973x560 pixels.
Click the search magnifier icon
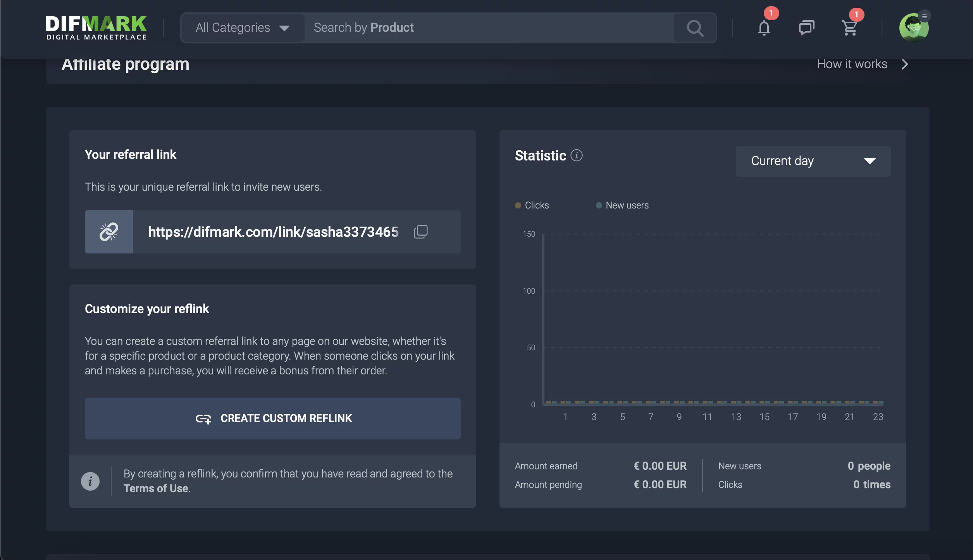[695, 28]
